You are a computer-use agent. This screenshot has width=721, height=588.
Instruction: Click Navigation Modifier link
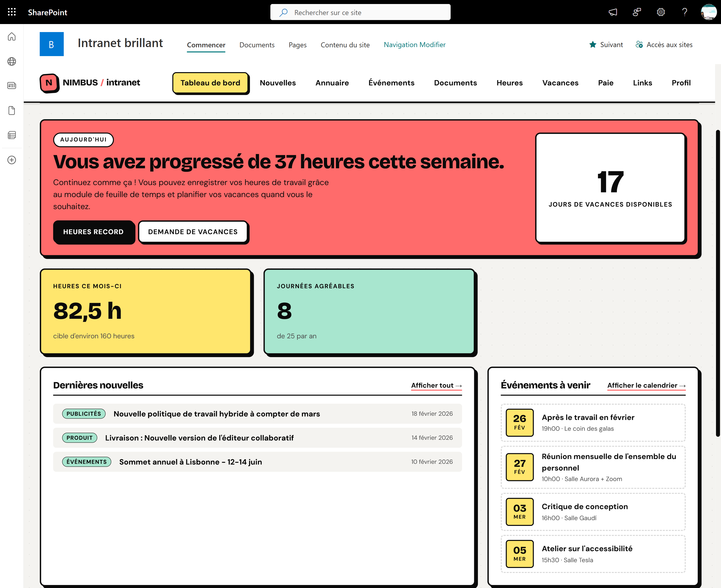[x=415, y=45]
